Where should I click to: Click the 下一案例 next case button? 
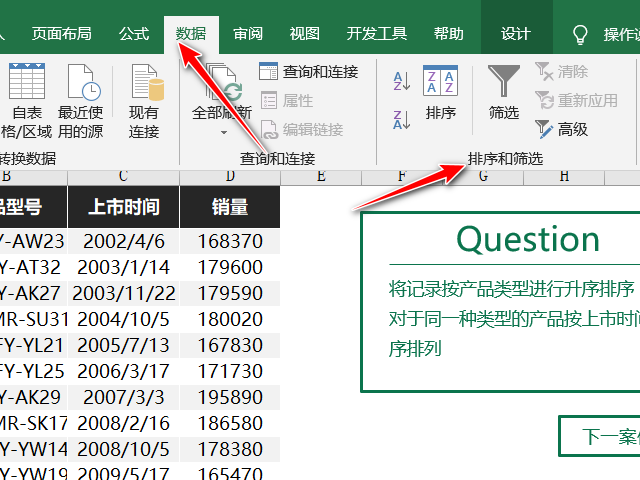point(599,436)
